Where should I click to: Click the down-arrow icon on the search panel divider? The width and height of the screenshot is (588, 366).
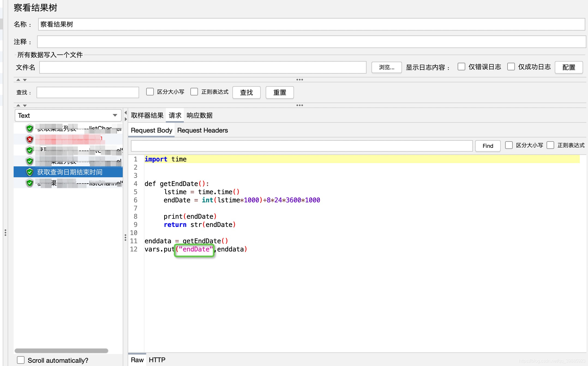point(25,105)
